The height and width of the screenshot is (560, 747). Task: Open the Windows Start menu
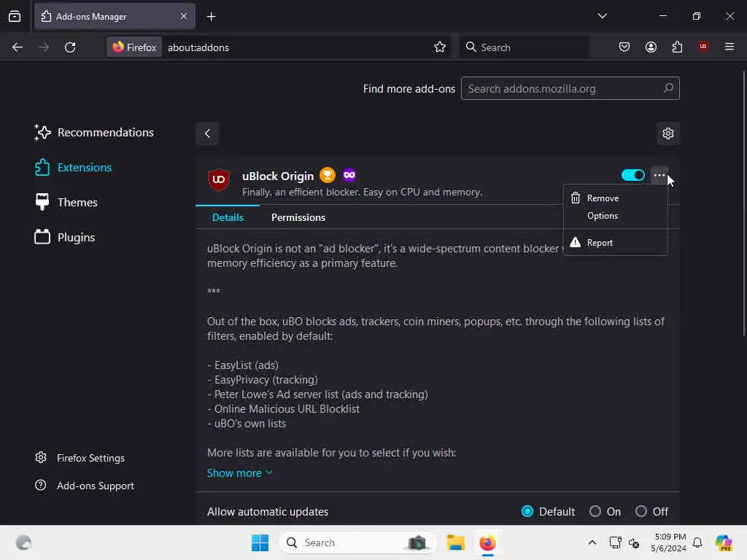260,542
